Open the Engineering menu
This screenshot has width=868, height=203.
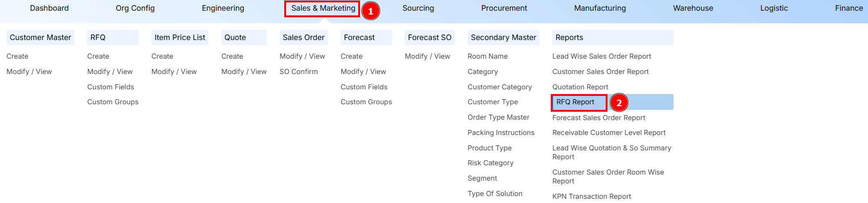coord(223,8)
